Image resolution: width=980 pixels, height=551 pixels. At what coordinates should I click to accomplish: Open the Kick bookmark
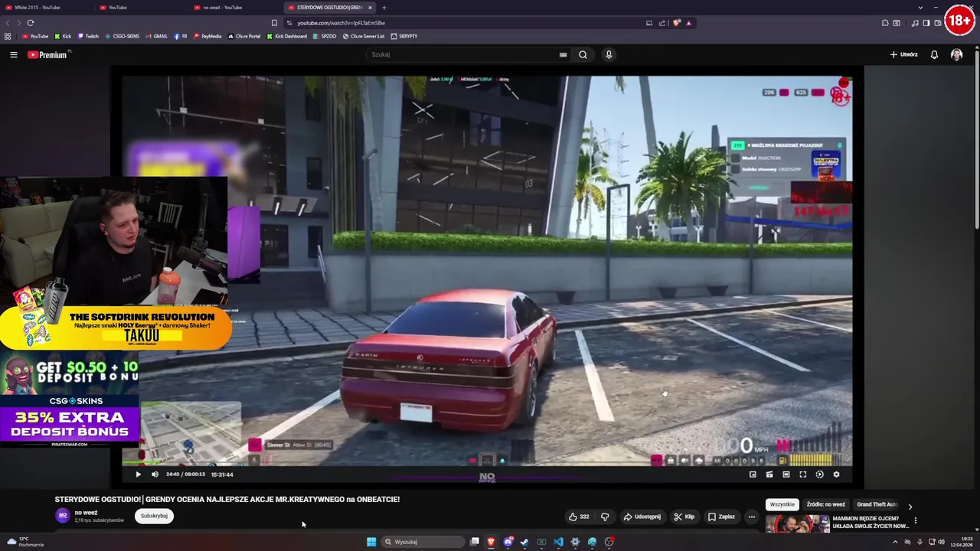coord(63,36)
